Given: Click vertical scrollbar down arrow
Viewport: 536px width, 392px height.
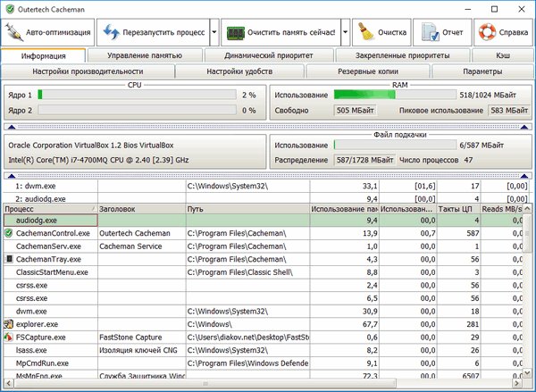Looking at the screenshot, I should click(x=527, y=373).
